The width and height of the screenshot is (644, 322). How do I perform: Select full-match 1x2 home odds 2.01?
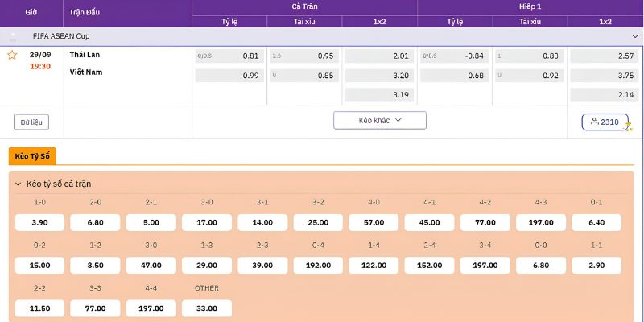click(379, 56)
